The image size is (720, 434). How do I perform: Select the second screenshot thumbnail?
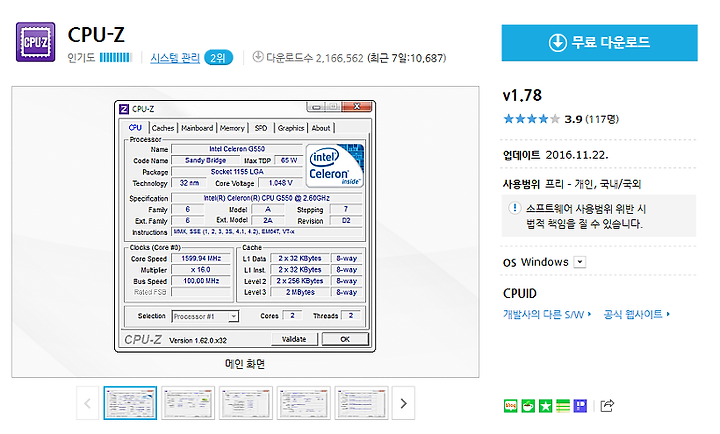(188, 403)
